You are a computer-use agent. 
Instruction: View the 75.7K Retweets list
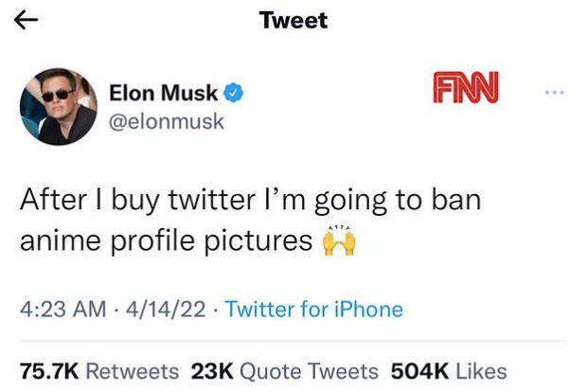pos(99,371)
